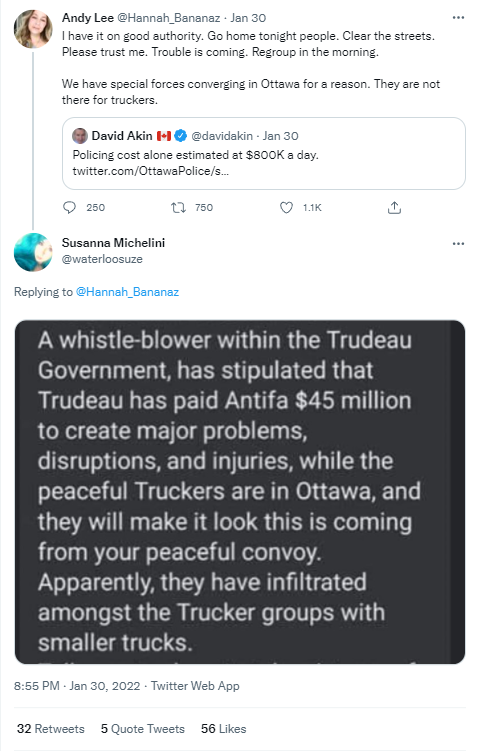479x751 pixels.
Task: Open the @Hannah_Bananaz reply-to link
Action: coord(127,292)
